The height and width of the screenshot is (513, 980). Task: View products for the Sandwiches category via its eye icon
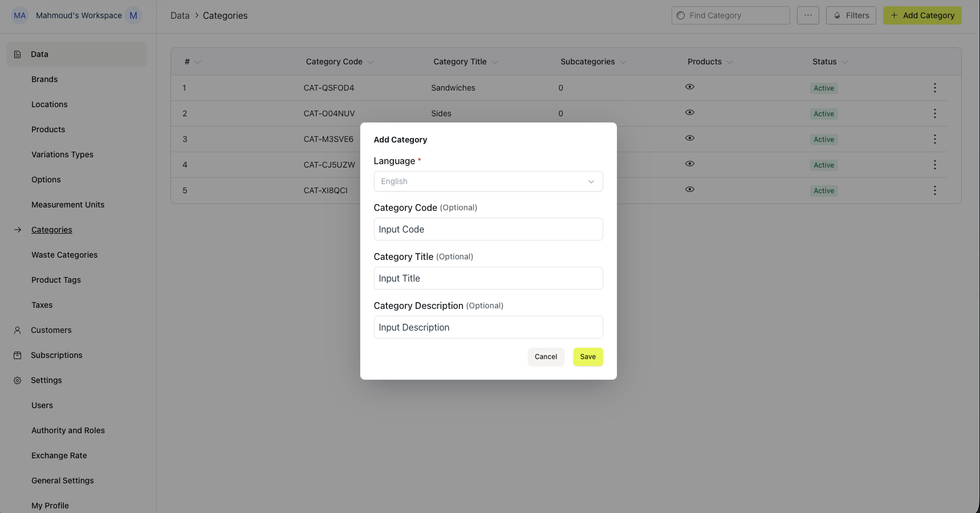click(690, 87)
